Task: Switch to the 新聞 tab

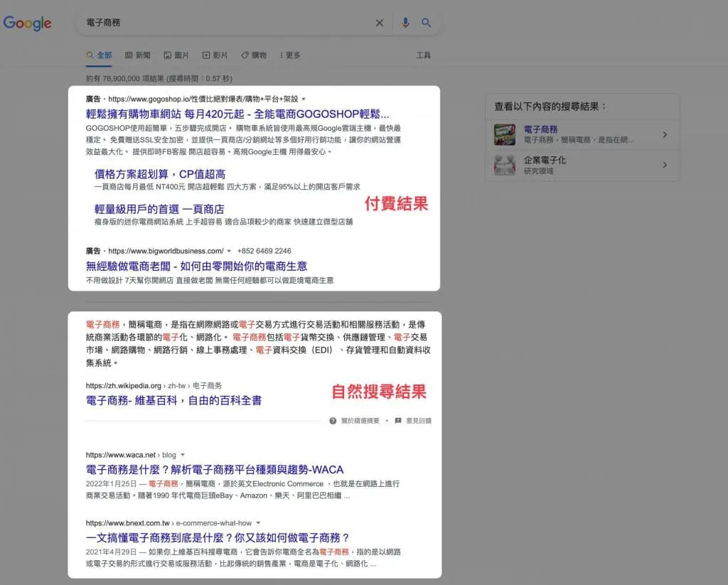Action: point(138,55)
